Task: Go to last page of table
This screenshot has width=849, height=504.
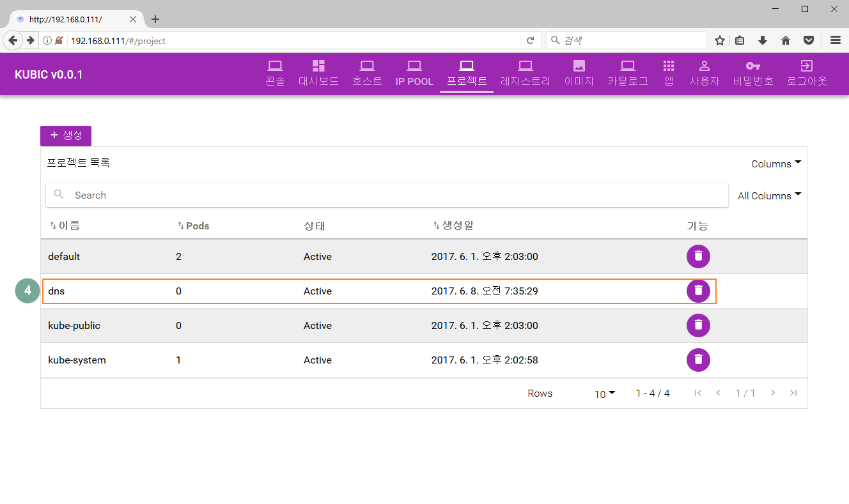Action: tap(793, 393)
